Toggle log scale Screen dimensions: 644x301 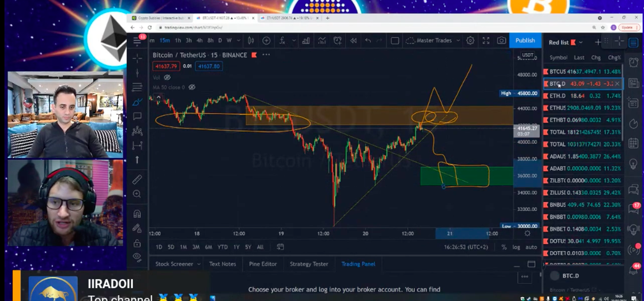tap(516, 247)
